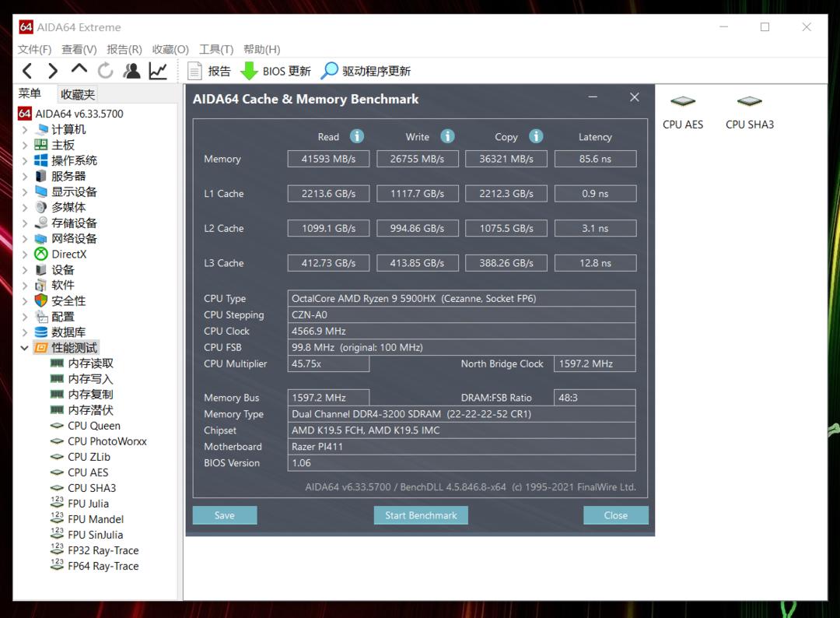Open 查看(V) menu

point(79,49)
